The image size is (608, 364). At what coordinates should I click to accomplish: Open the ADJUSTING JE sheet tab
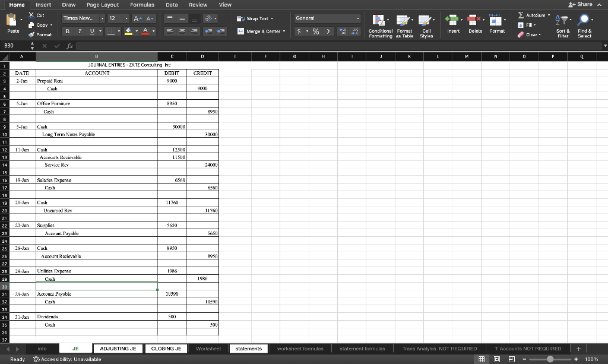click(x=118, y=349)
